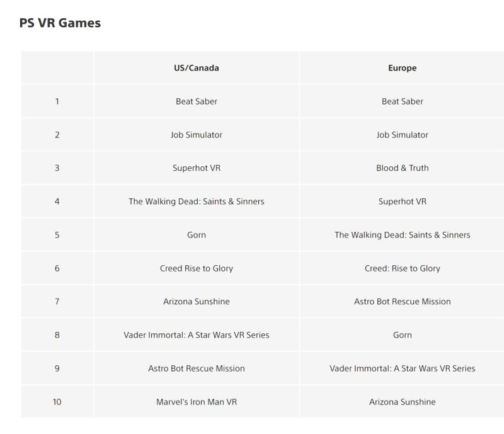Click Marvel's Iron Man VR entry
504x434 pixels.
click(197, 402)
